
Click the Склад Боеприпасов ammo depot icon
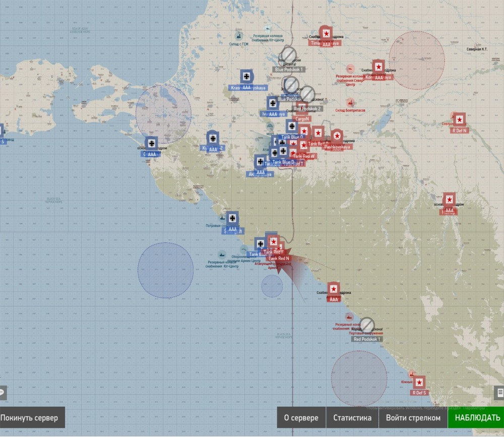click(350, 103)
